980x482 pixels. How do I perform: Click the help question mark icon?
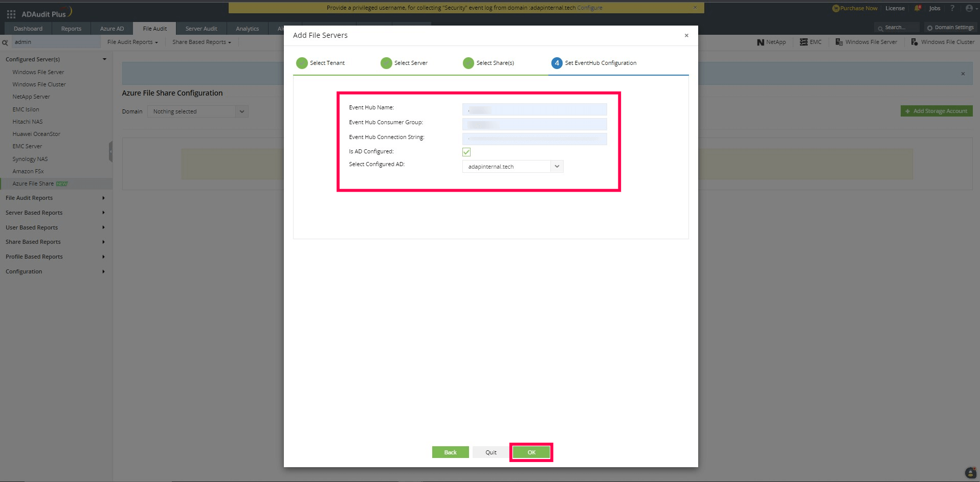pos(952,8)
